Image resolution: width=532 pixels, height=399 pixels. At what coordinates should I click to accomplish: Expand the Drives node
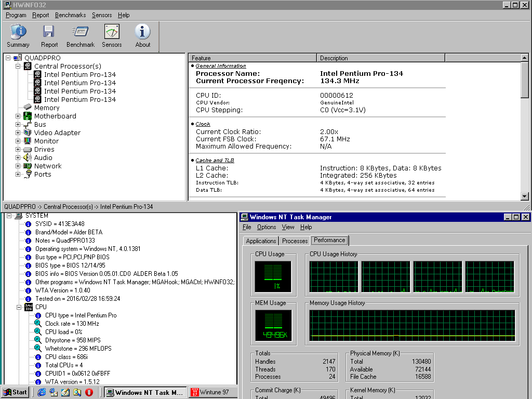click(18, 149)
